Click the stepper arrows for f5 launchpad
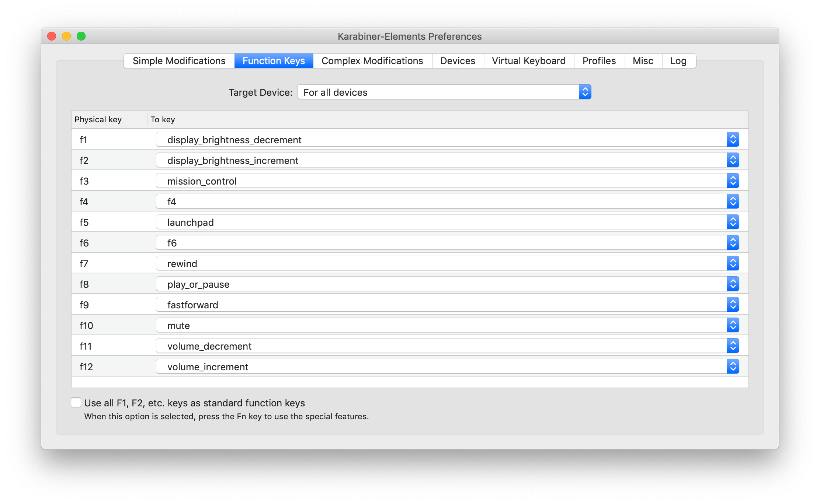 pyautogui.click(x=733, y=222)
